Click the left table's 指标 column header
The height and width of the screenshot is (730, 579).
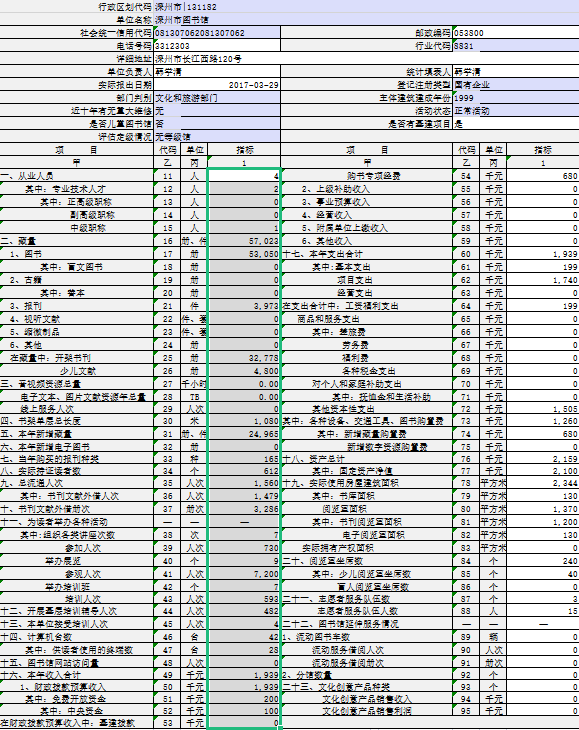pyautogui.click(x=244, y=150)
